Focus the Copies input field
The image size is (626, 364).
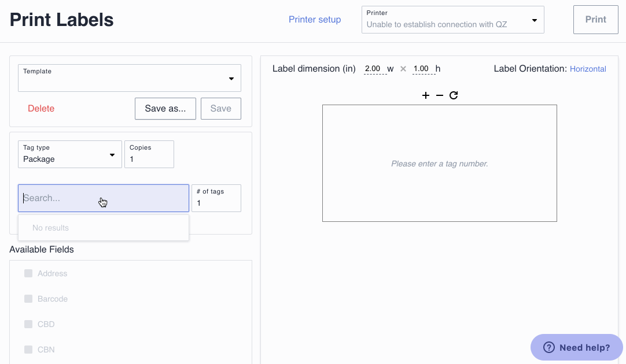coord(149,159)
